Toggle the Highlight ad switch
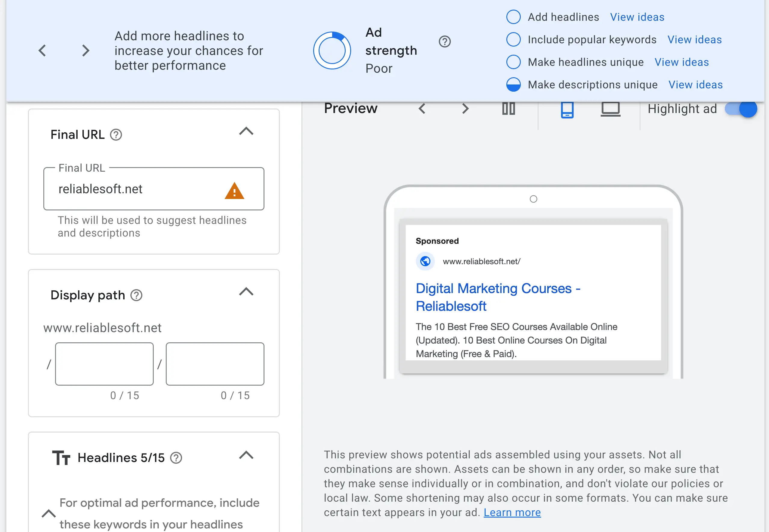This screenshot has width=769, height=532. pos(741,109)
